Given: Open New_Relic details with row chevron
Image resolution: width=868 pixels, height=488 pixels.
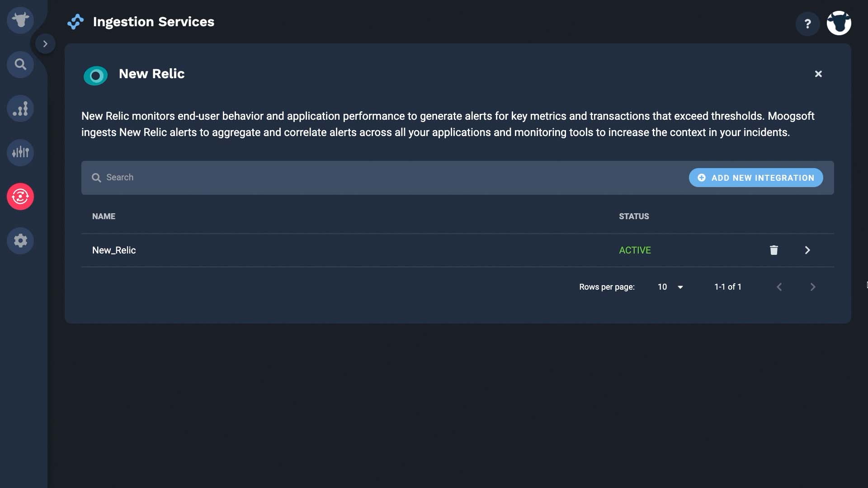Looking at the screenshot, I should pos(807,250).
